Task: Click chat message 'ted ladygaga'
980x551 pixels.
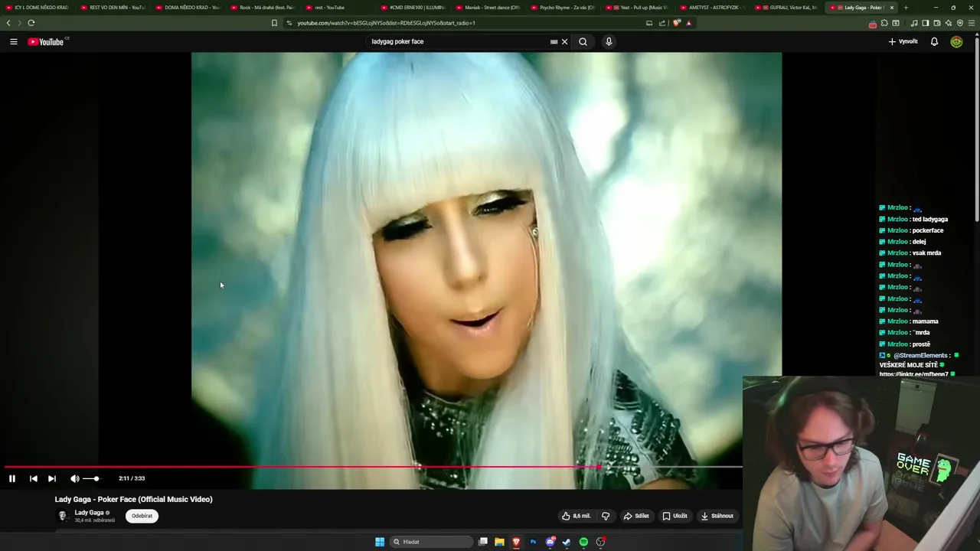Action: (929, 219)
